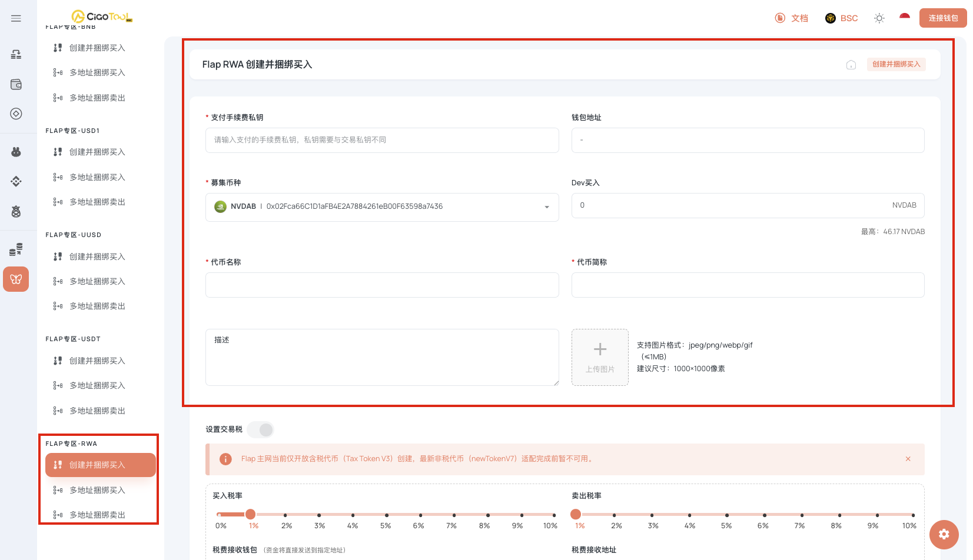This screenshot has width=973, height=560.
Task: Click the FLAP专区-USDT section header
Action: coord(73,339)
